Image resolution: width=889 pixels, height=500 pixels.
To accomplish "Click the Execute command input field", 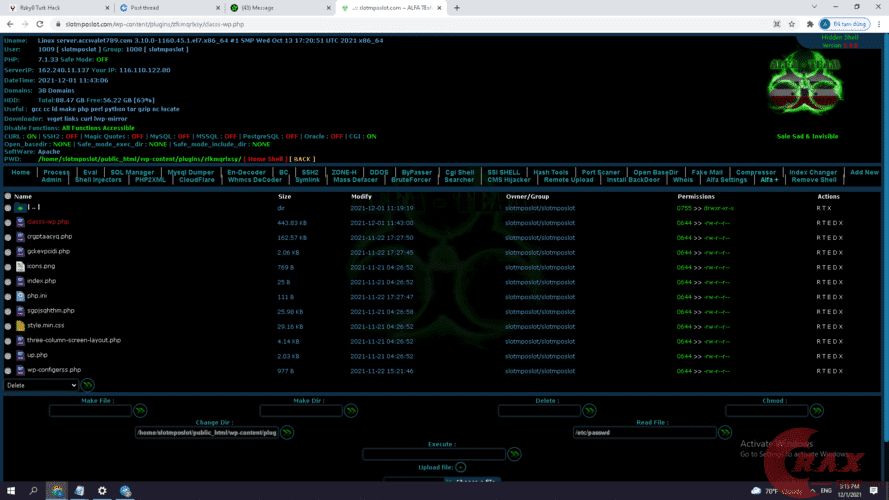I will click(434, 454).
